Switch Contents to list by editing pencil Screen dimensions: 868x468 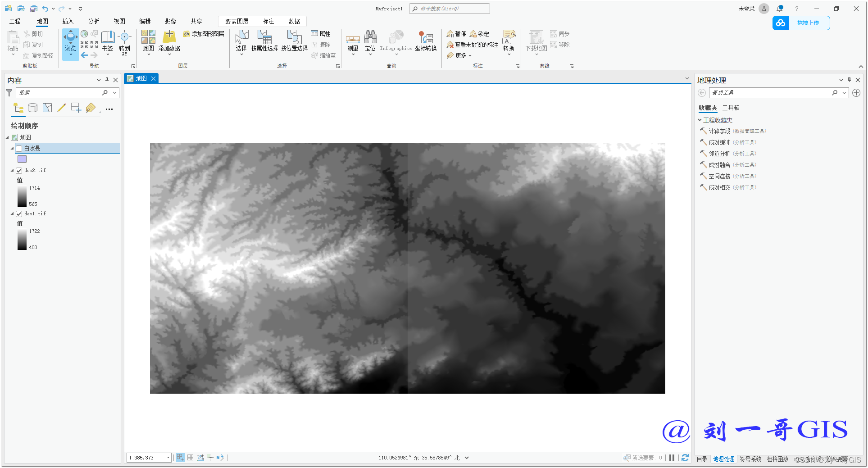point(62,108)
